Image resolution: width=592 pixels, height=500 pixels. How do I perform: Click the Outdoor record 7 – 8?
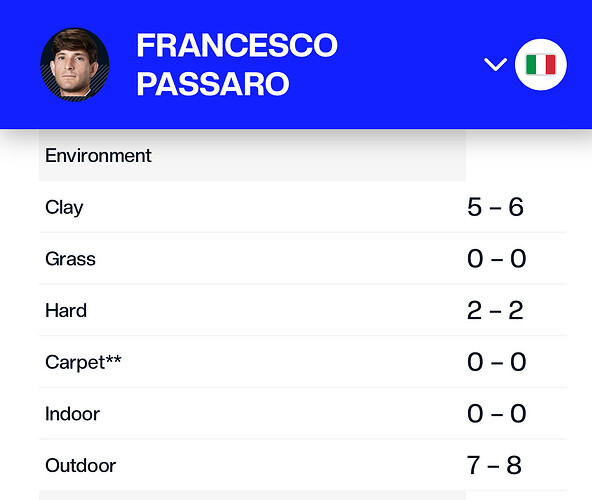click(x=494, y=465)
